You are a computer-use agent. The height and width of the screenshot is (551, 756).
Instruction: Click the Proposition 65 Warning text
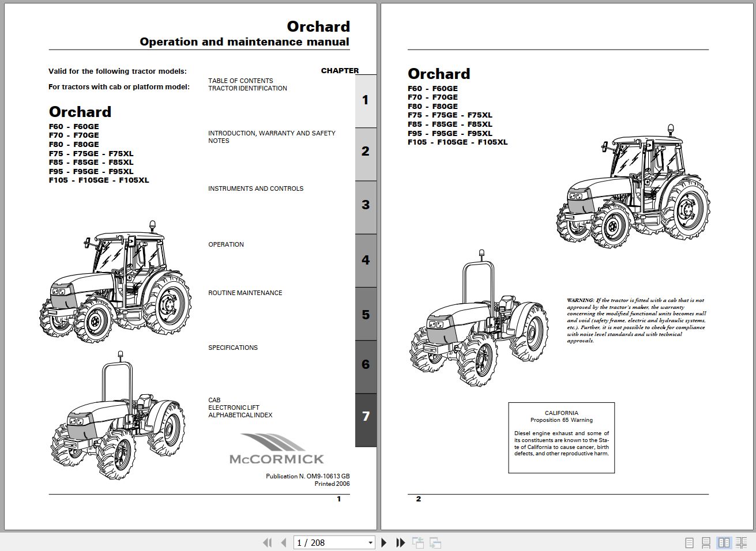pos(561,420)
